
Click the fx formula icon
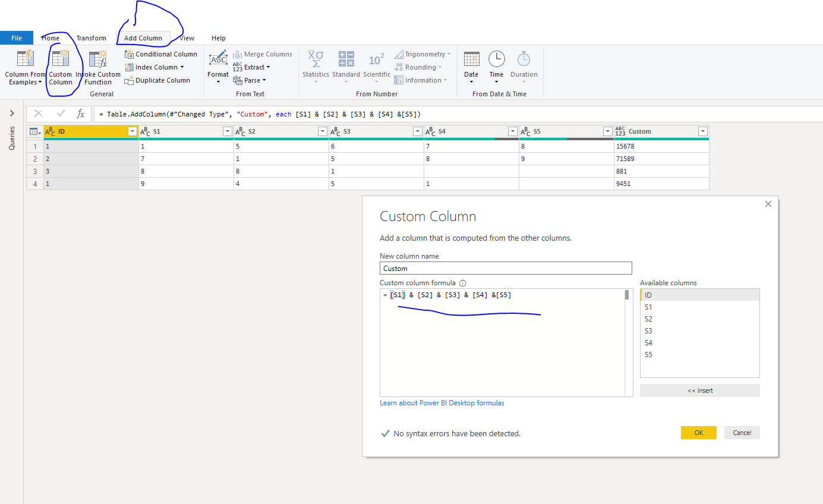pos(81,114)
